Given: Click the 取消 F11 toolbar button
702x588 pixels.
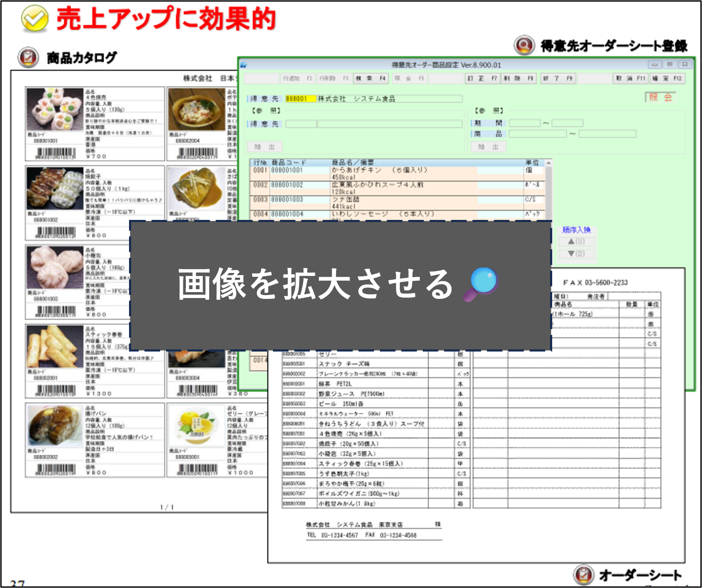Looking at the screenshot, I should [630, 79].
